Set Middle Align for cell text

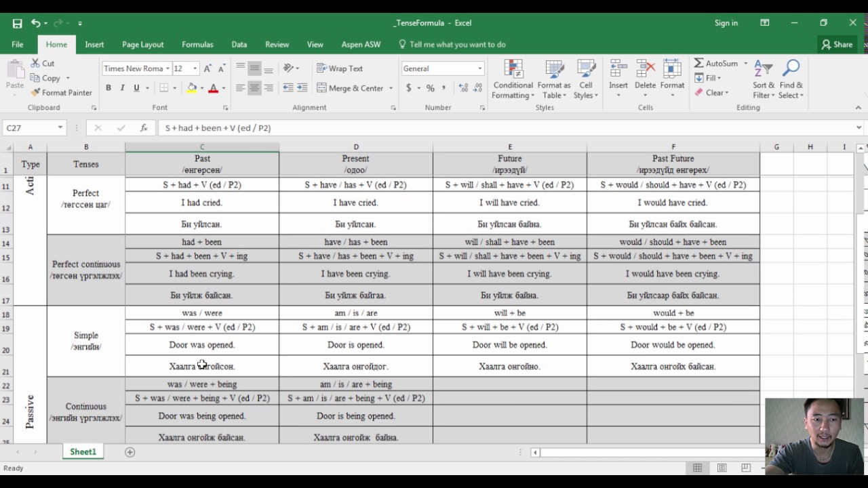pyautogui.click(x=254, y=68)
